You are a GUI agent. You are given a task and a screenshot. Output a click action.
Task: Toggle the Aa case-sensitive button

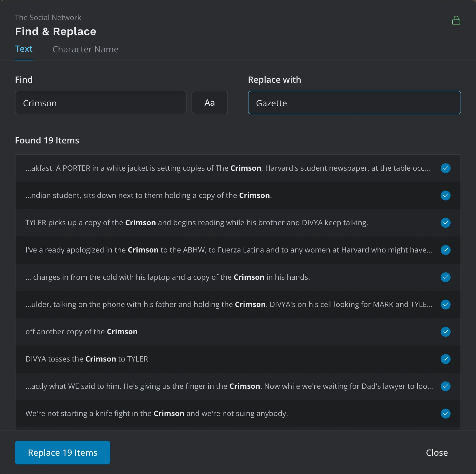click(x=210, y=103)
